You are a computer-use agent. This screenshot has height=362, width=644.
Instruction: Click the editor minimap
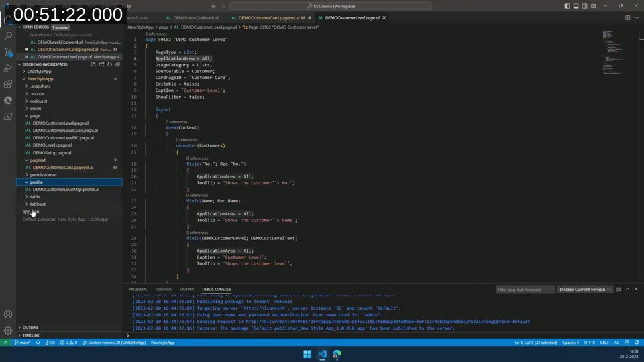(x=612, y=52)
